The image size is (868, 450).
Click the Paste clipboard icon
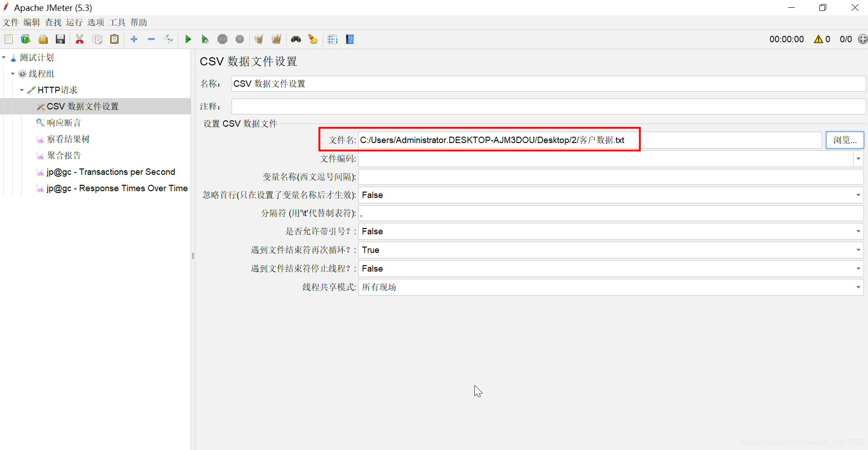(114, 40)
